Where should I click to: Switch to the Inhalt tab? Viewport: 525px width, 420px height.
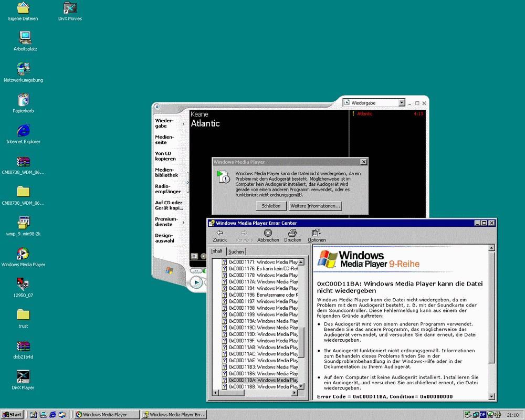[x=217, y=251]
